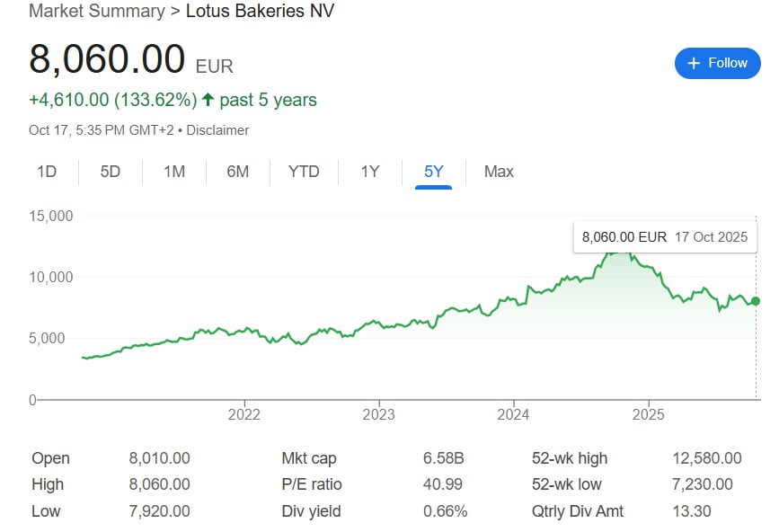Image resolution: width=779 pixels, height=532 pixels.
Task: Select the 1D time range tab
Action: click(47, 172)
